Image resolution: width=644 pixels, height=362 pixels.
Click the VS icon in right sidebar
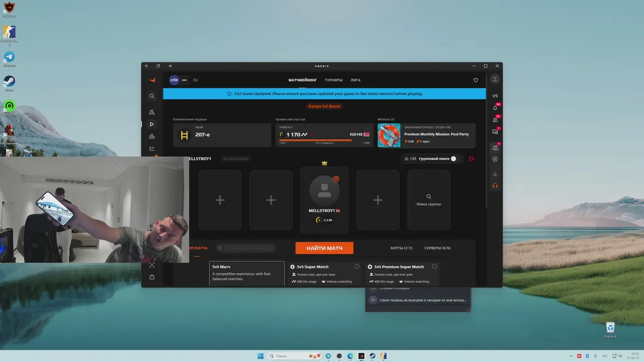coord(495,96)
